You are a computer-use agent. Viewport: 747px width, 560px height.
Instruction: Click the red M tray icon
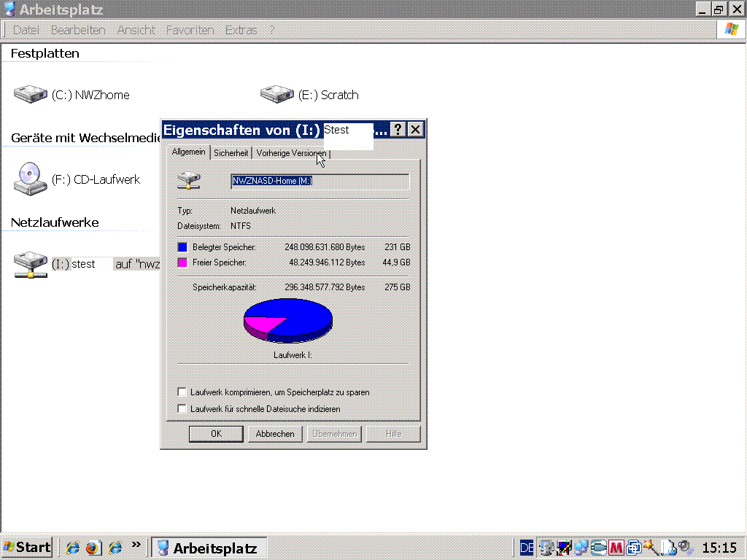pos(616,548)
